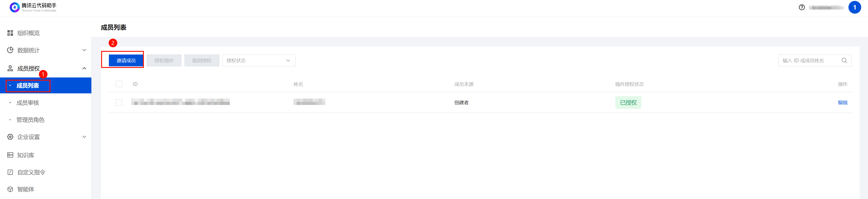Select 成员列表 in sidebar

(28, 85)
